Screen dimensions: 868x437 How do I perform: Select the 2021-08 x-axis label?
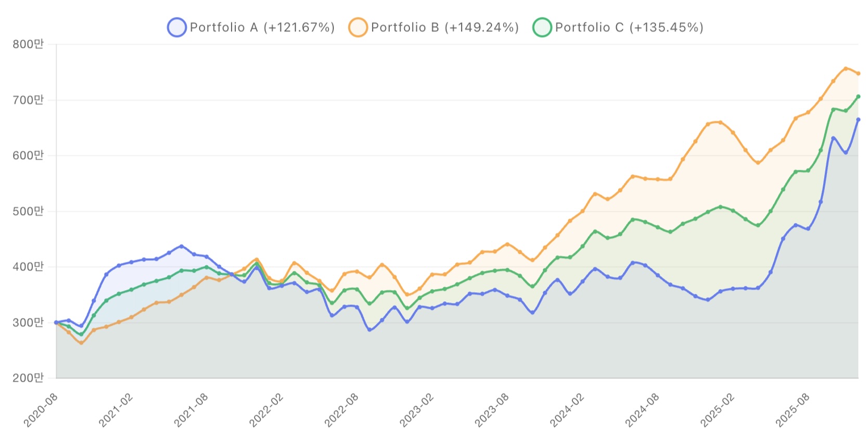(x=190, y=410)
